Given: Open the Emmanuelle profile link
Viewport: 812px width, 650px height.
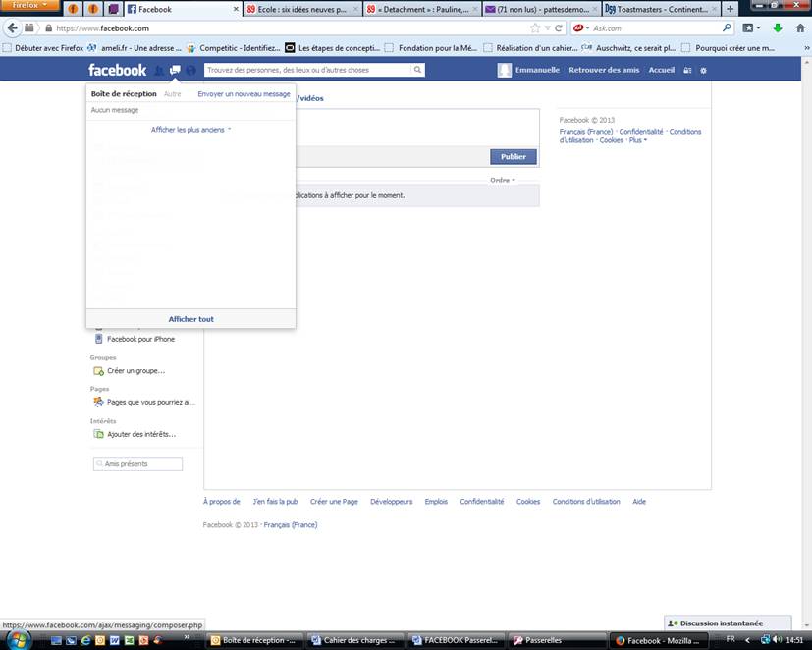Looking at the screenshot, I should (537, 70).
